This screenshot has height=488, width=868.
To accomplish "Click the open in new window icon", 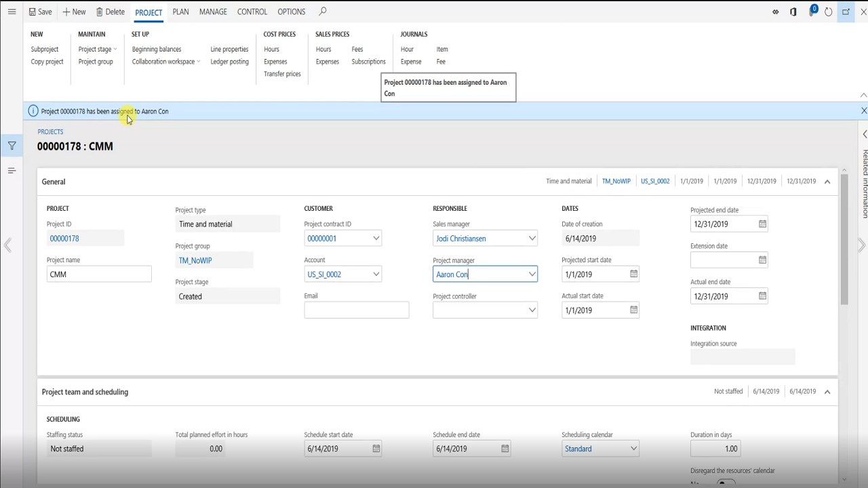I will coord(846,12).
